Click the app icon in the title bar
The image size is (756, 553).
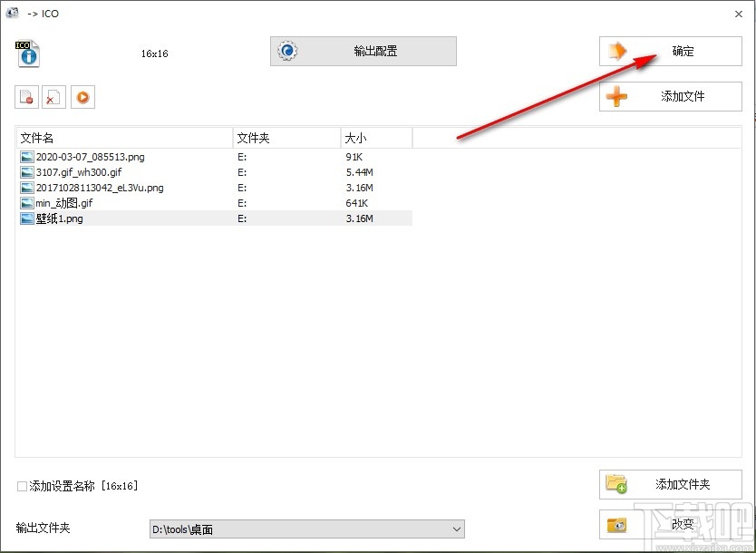12,13
